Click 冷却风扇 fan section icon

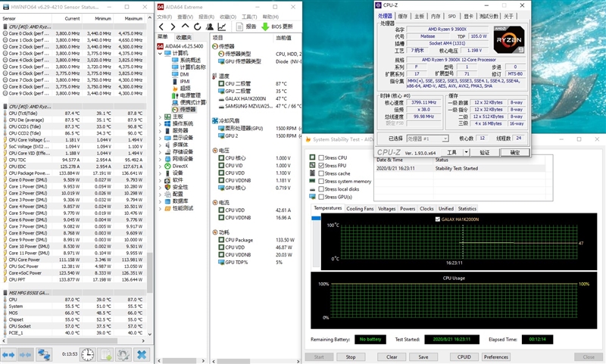pyautogui.click(x=215, y=121)
